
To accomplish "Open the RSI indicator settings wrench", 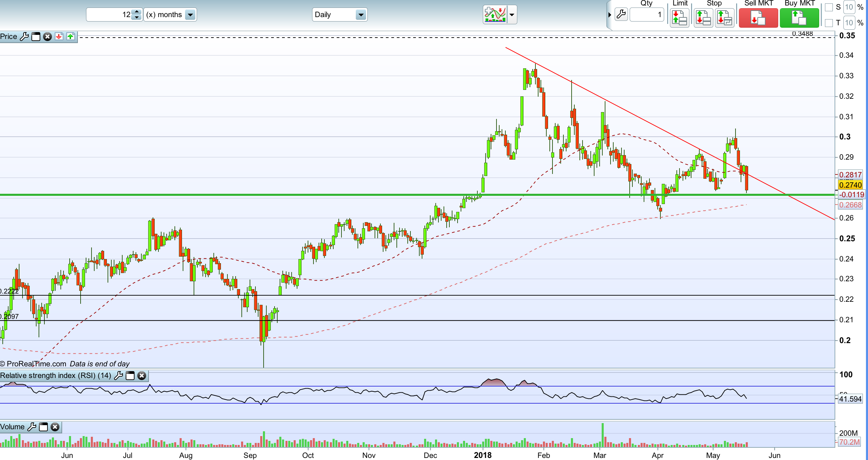I will (x=118, y=376).
